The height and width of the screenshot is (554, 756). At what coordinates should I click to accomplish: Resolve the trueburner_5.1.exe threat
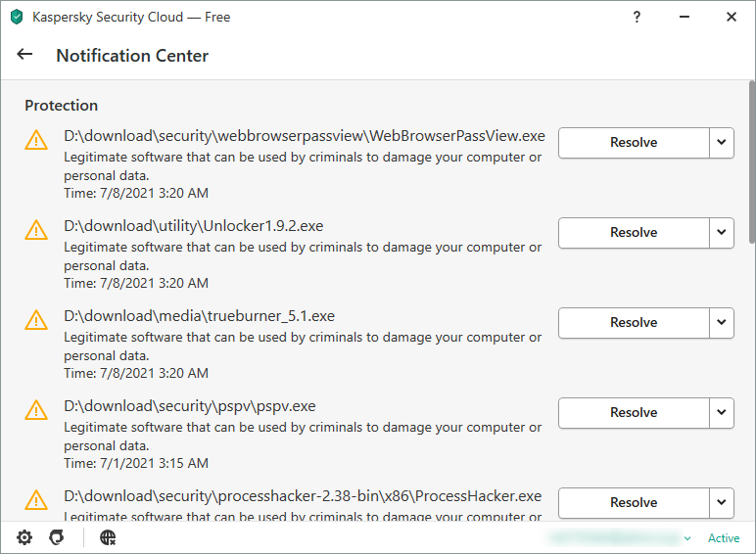tap(634, 323)
